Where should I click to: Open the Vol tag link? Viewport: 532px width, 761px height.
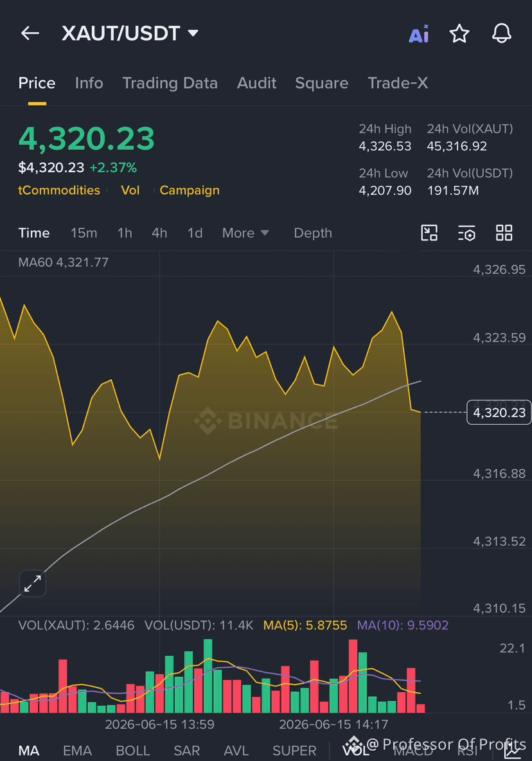(130, 190)
